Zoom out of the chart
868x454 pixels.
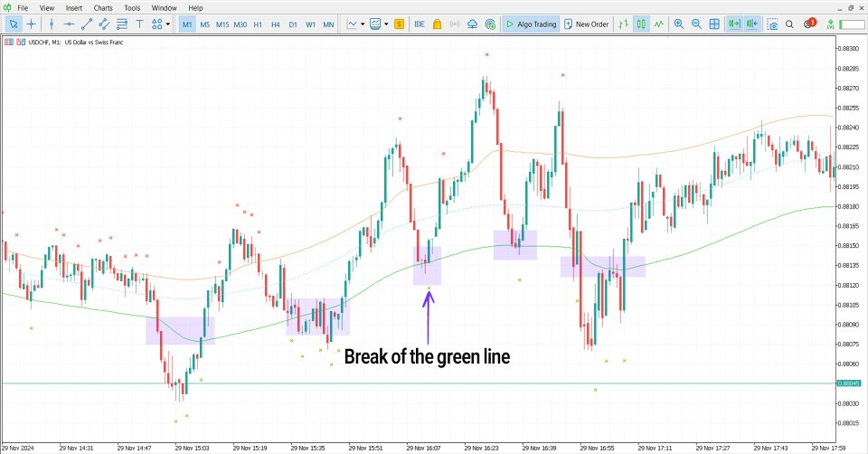[696, 24]
